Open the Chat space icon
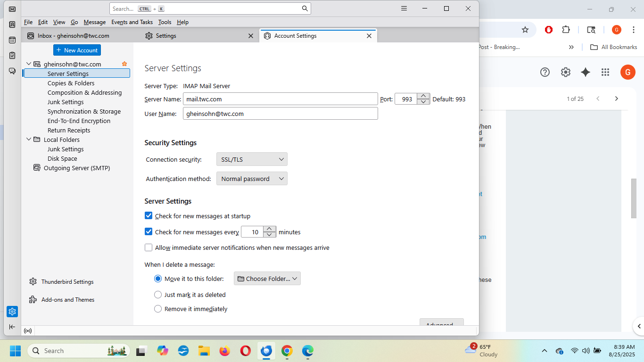Image resolution: width=644 pixels, height=362 pixels. pyautogui.click(x=12, y=71)
